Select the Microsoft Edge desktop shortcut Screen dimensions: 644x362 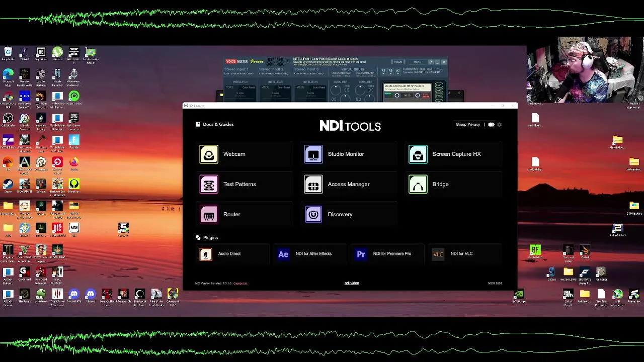[x=8, y=78]
